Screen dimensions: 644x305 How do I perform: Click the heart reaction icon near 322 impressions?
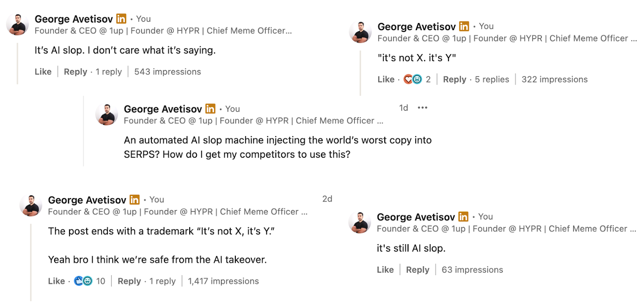click(408, 79)
